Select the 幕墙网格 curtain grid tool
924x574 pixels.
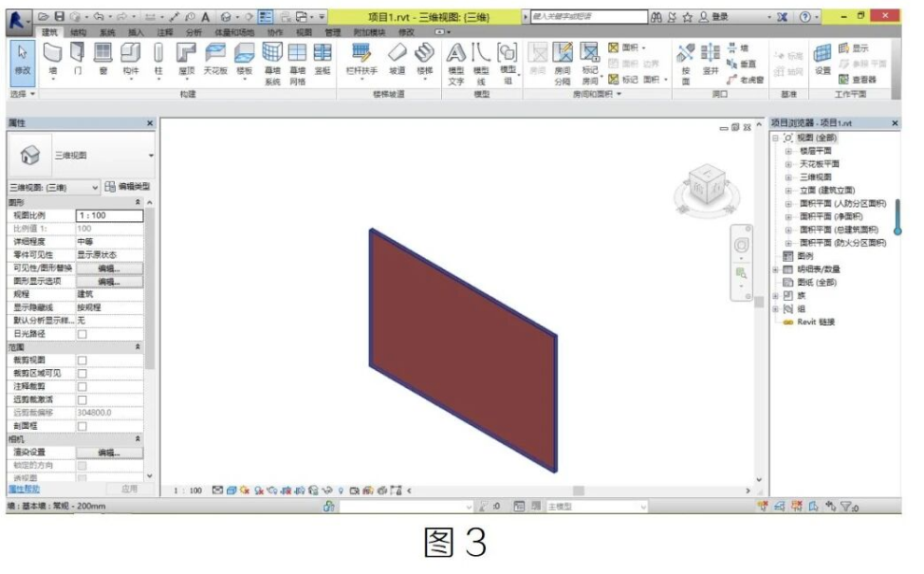pyautogui.click(x=298, y=64)
